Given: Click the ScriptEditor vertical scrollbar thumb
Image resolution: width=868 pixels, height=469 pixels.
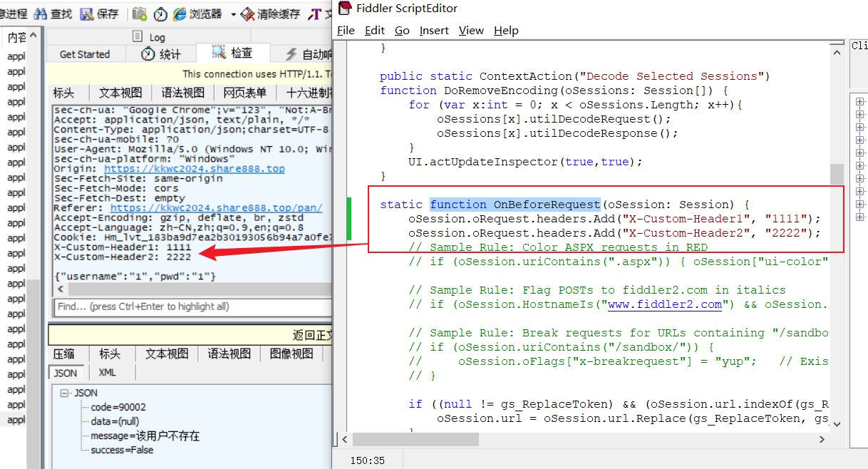Looking at the screenshot, I should coord(837,174).
